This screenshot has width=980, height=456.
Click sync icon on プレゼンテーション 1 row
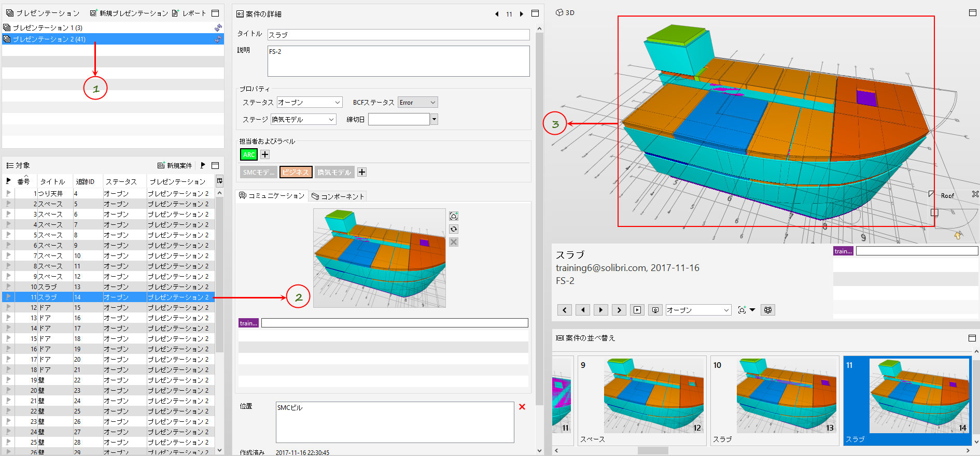[218, 27]
